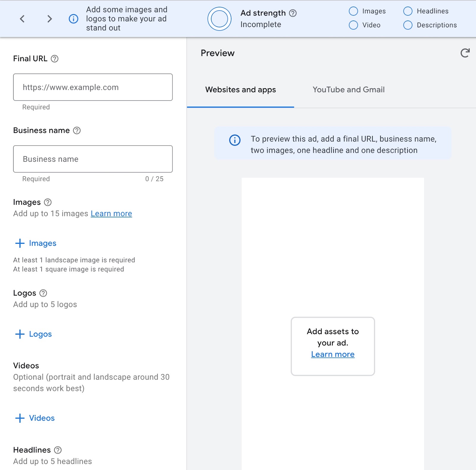
Task: Click the Final URL help icon
Action: click(54, 59)
